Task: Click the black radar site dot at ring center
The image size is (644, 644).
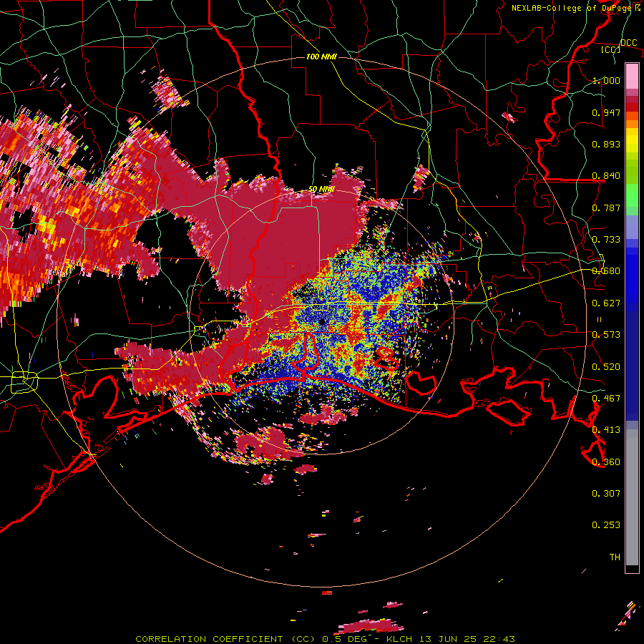Action: click(322, 322)
